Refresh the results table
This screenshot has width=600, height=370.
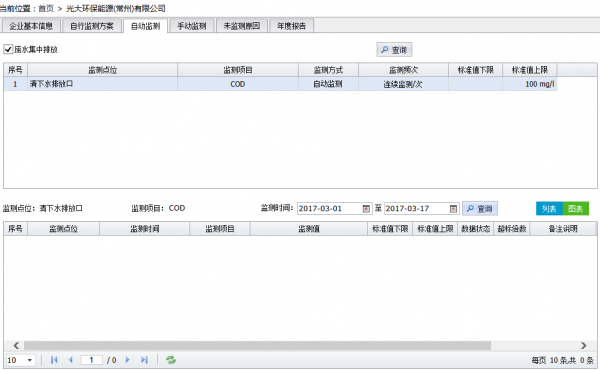(x=171, y=360)
